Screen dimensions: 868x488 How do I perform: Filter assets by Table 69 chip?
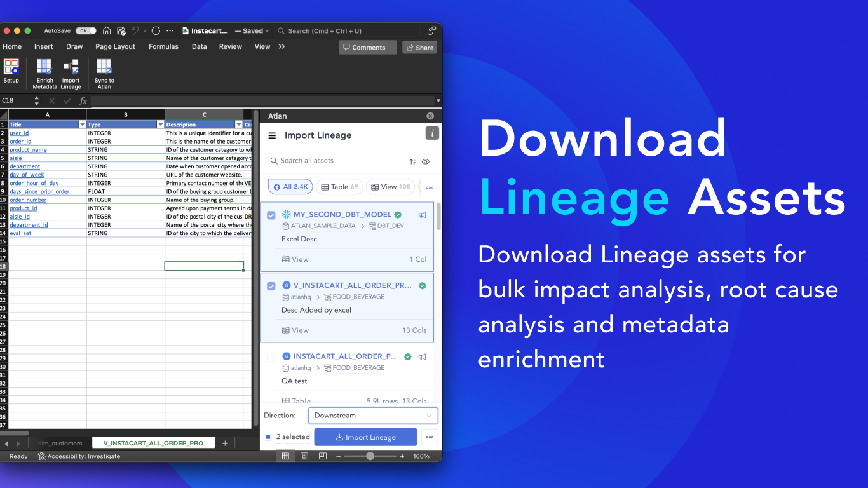(x=339, y=187)
